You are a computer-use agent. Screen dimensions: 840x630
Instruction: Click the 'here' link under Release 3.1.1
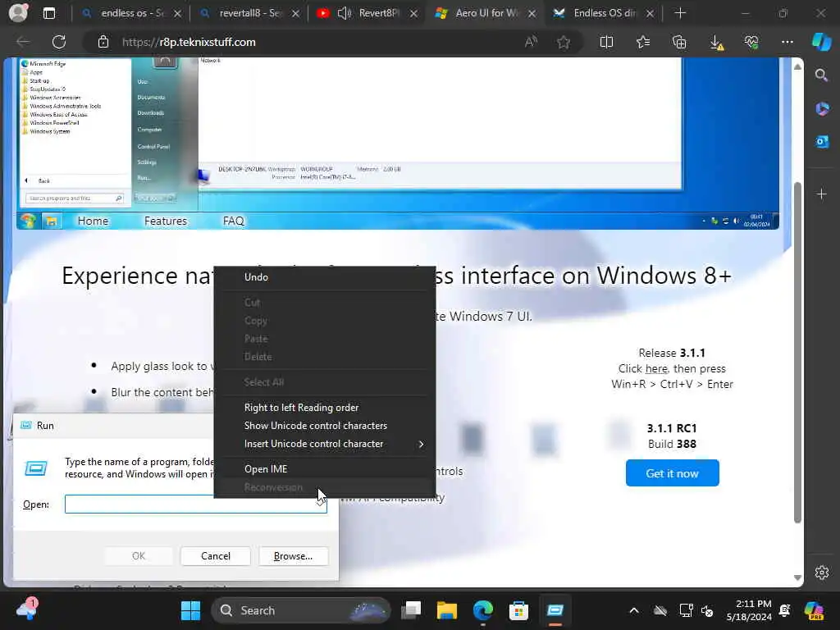[656, 368]
